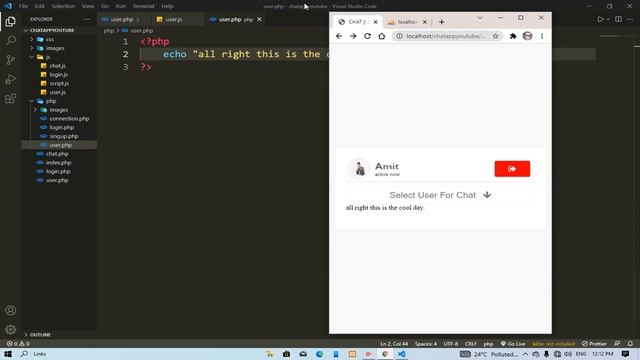Open the Edit menu

tap(40, 6)
